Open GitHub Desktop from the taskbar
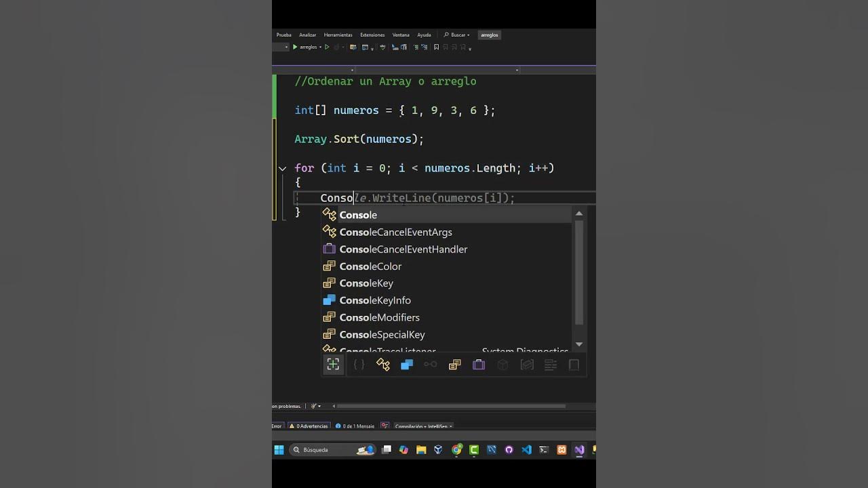 [509, 449]
